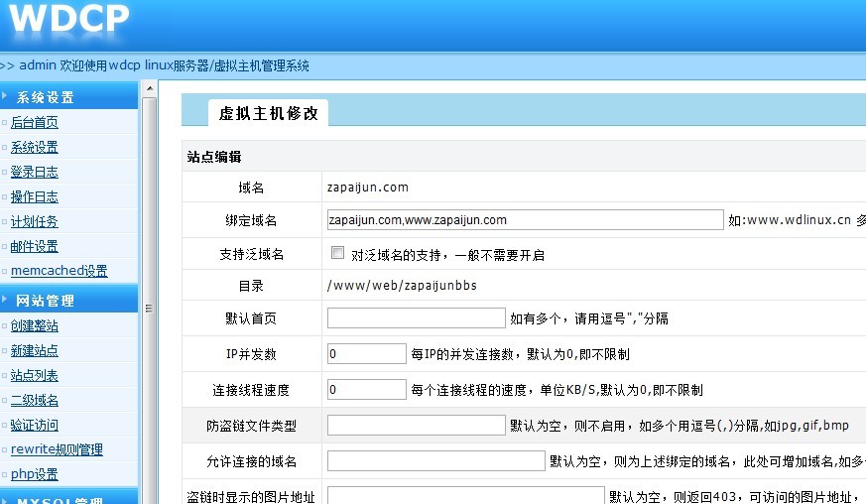
Task: Open 后台首页 in the sidebar
Action: [35, 123]
